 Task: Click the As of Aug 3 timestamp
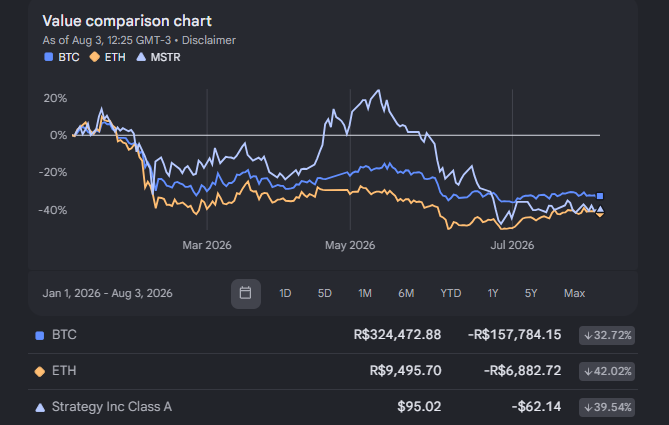point(107,40)
